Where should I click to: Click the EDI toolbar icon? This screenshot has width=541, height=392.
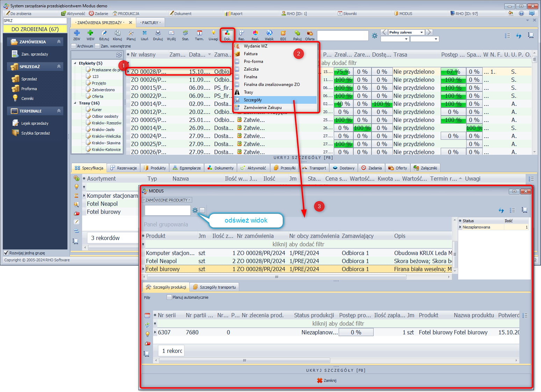(x=283, y=35)
